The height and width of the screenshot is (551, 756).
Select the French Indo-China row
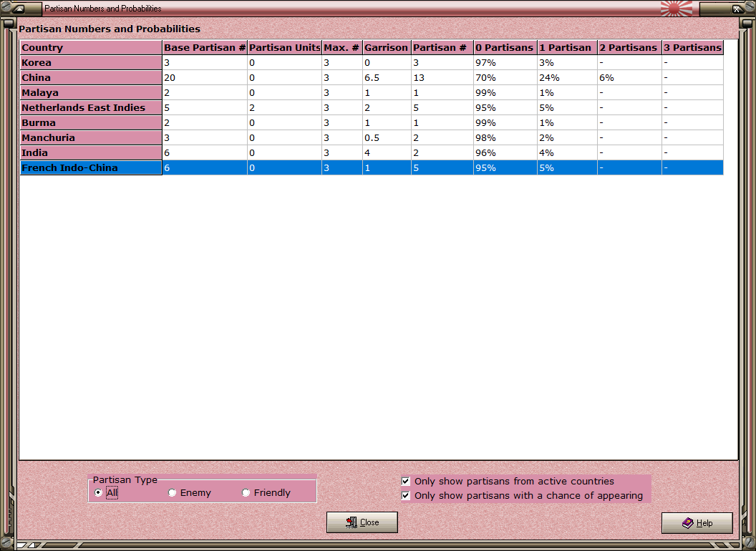pos(372,167)
